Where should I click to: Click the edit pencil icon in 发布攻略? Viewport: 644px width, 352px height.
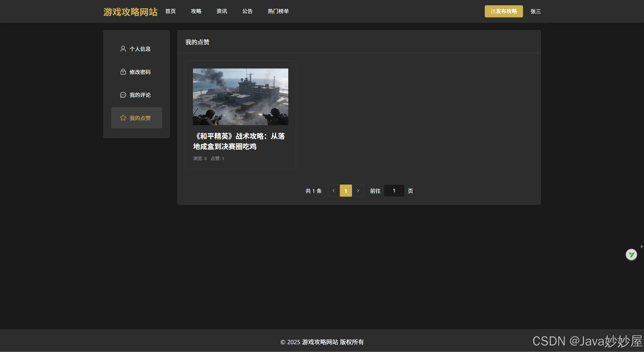tap(493, 11)
